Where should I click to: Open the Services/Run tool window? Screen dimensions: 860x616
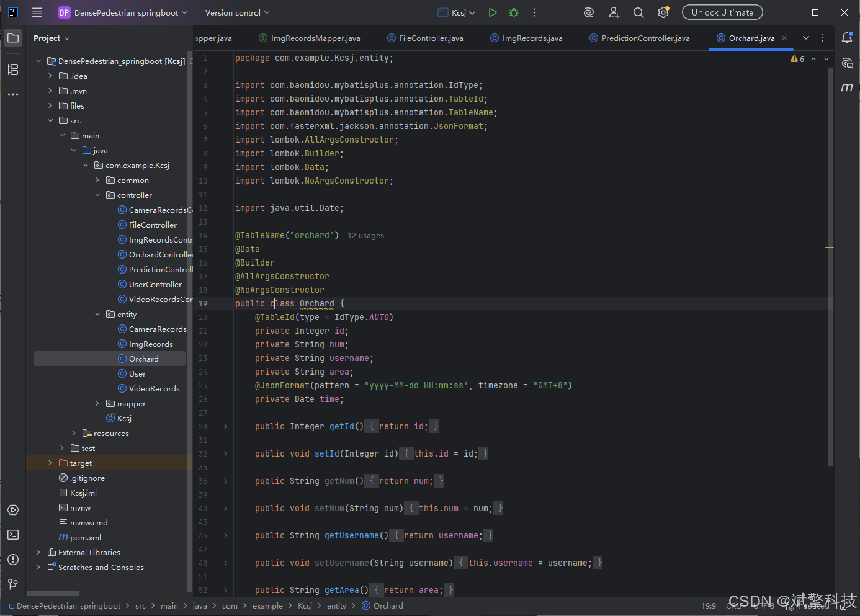pyautogui.click(x=13, y=510)
